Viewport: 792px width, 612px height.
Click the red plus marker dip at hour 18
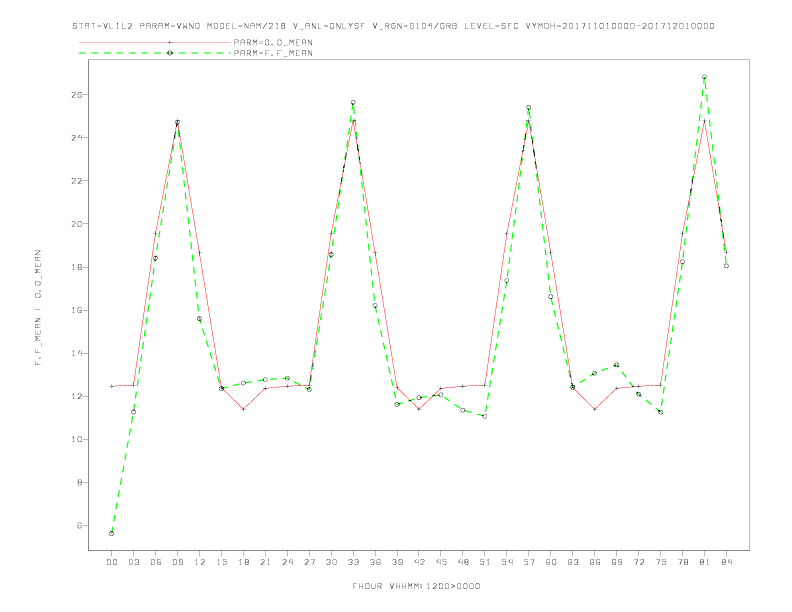[x=243, y=409]
